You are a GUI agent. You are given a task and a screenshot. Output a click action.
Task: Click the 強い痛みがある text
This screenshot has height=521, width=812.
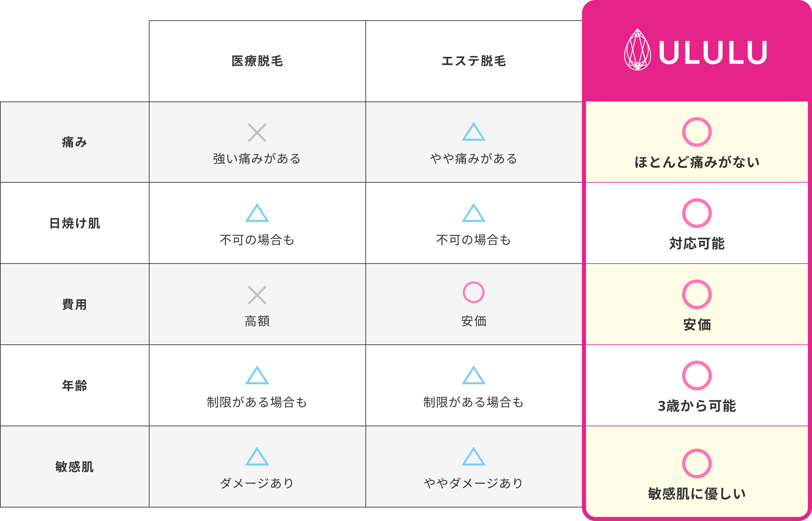pos(257,159)
